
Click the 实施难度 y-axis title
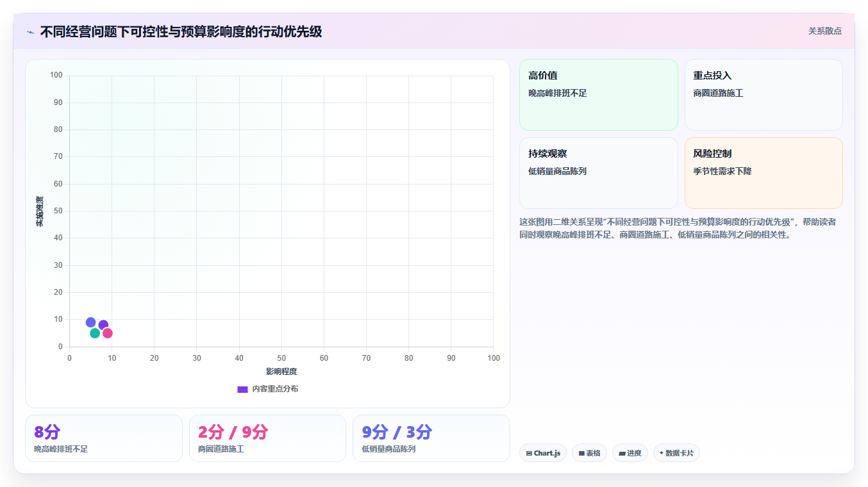[40, 211]
